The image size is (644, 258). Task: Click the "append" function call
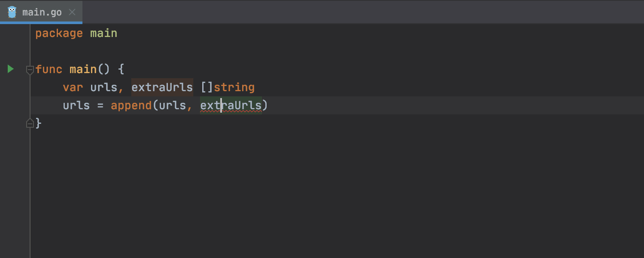click(x=131, y=105)
